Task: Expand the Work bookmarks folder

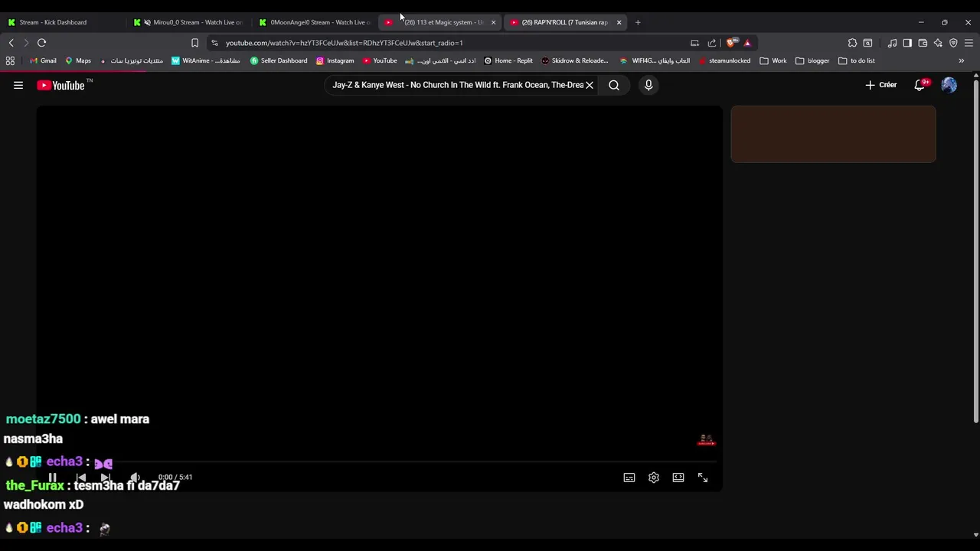Action: (x=773, y=60)
